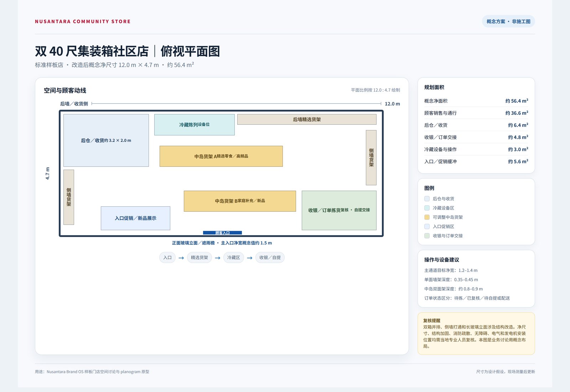Click the 收银/自提 flow step pill

270,258
